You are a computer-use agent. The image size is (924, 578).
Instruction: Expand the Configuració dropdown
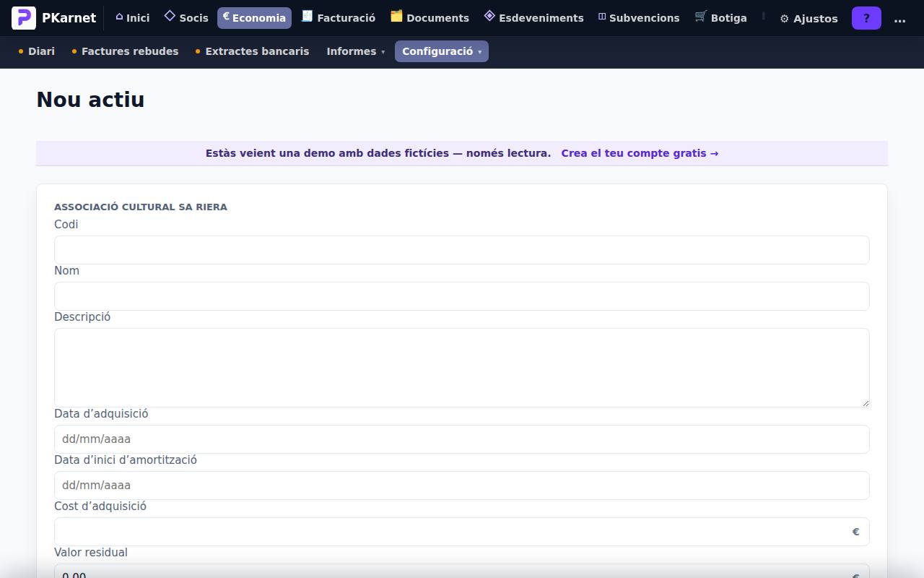442,51
